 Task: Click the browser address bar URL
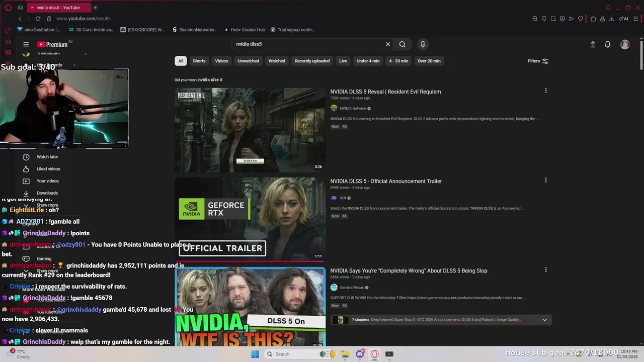point(84,19)
